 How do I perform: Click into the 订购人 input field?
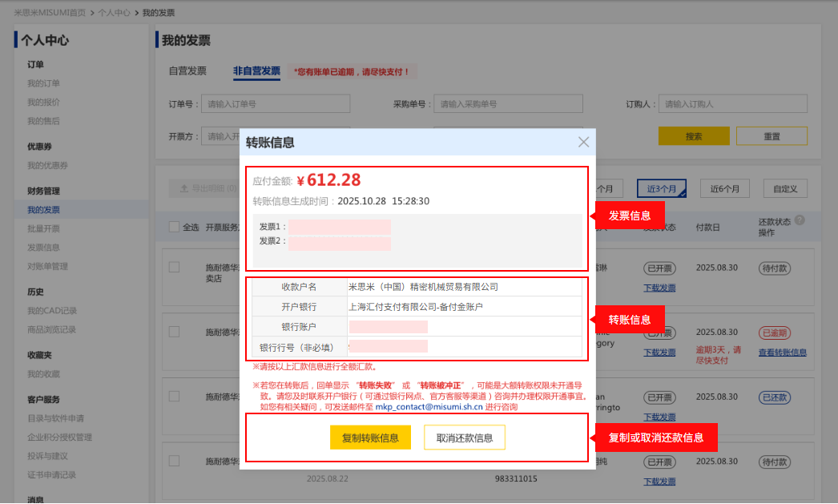[x=732, y=104]
